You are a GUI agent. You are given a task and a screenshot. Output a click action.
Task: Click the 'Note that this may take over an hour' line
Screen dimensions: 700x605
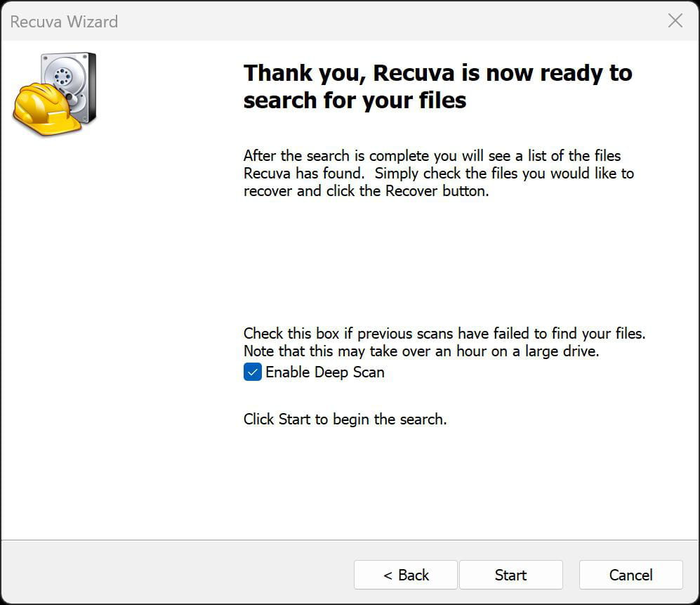pyautogui.click(x=421, y=351)
